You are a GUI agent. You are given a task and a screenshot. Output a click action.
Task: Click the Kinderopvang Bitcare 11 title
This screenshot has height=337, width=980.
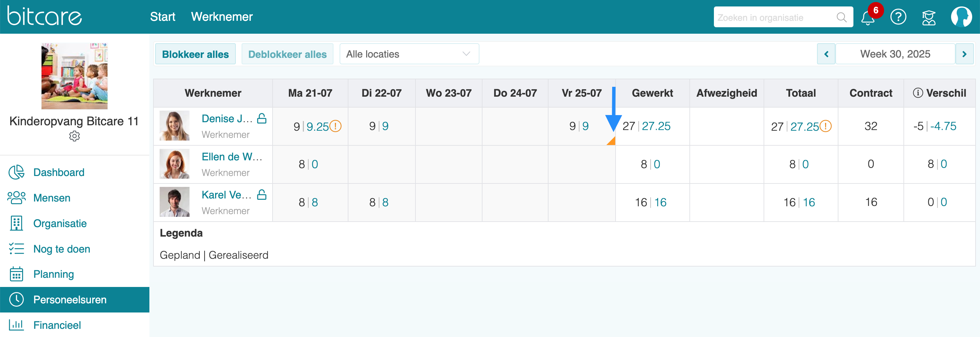click(x=74, y=121)
